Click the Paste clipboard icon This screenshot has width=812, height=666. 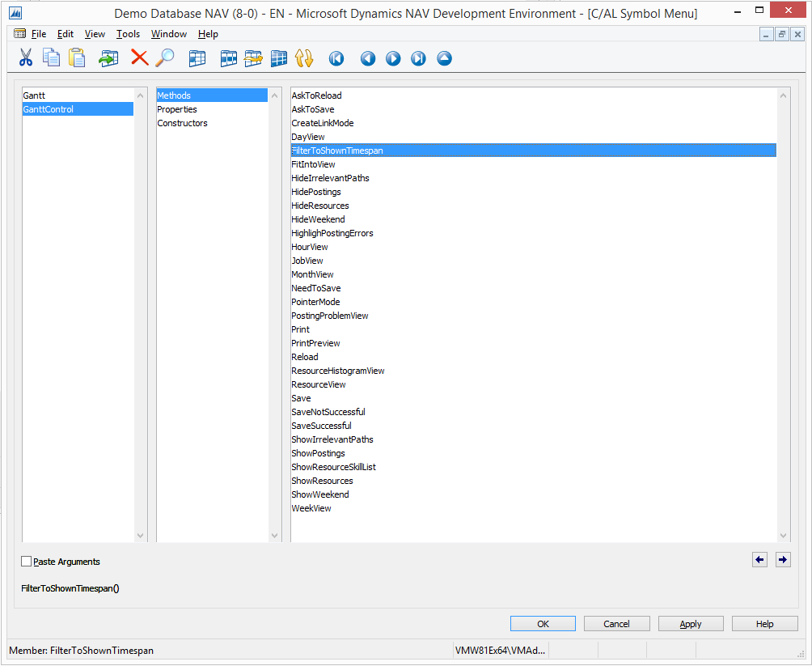(77, 57)
